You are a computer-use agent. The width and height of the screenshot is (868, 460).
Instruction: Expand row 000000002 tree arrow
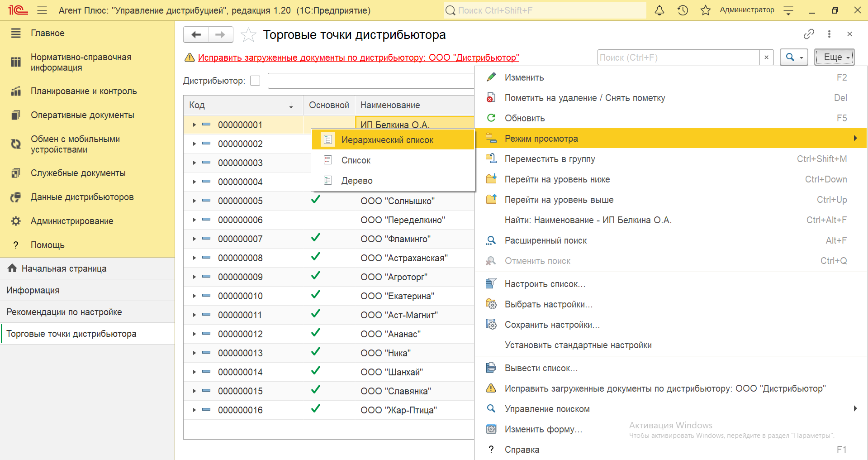194,144
